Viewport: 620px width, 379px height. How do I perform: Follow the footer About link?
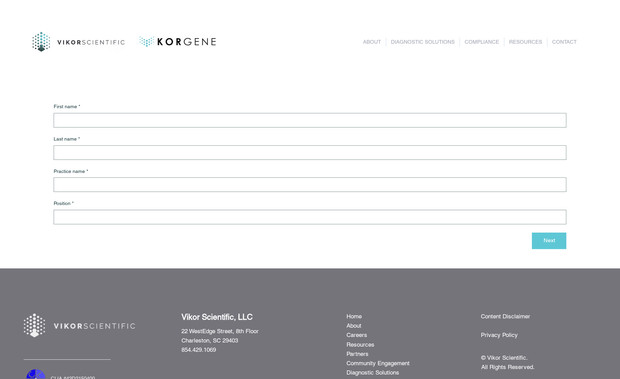(x=354, y=326)
